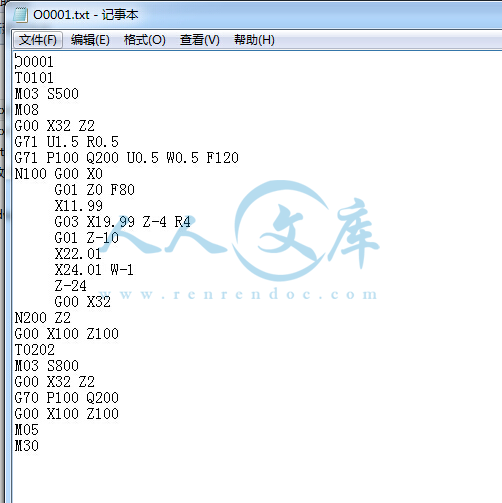Click the Z-24 line
Screen dimensions: 502x503
click(x=70, y=286)
